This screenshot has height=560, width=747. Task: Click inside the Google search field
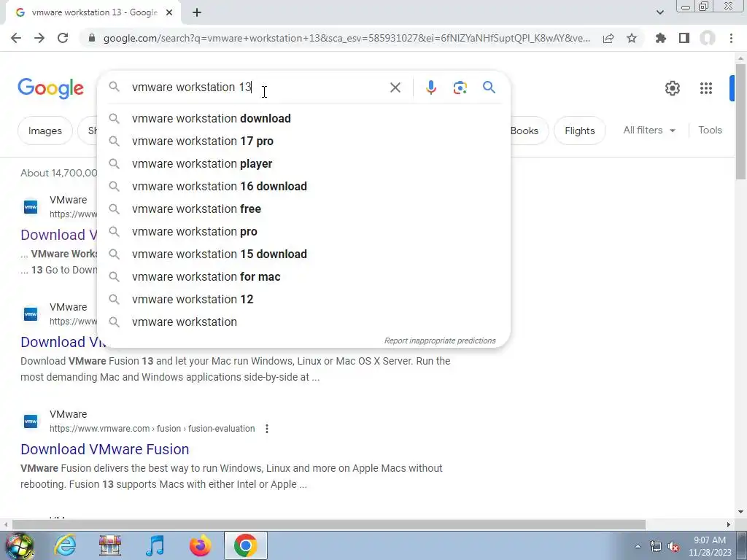tap(258, 87)
